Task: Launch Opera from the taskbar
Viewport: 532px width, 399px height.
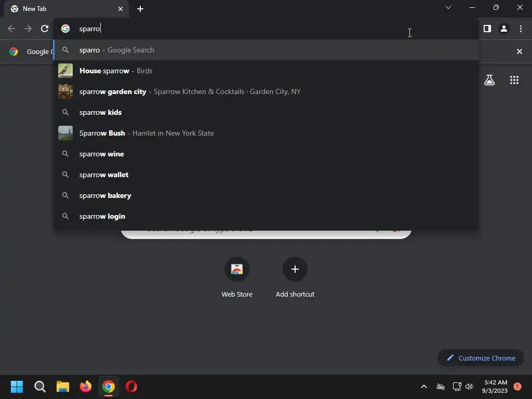Action: [131, 387]
